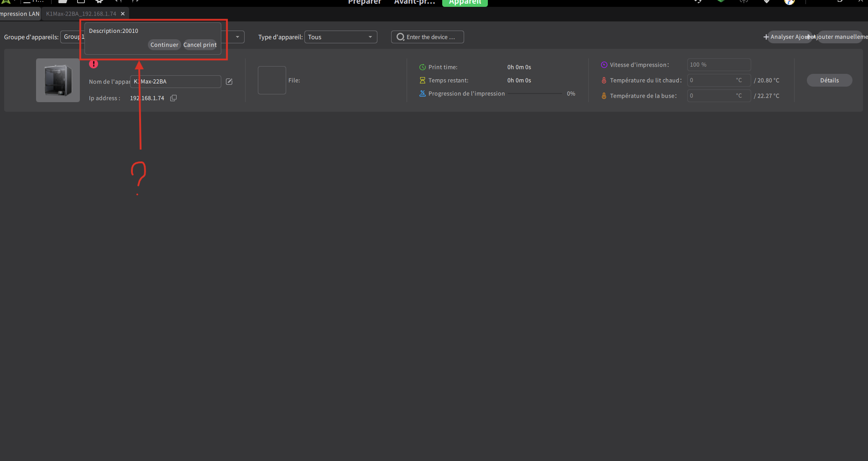Click the red error alert icon
Image resolution: width=868 pixels, height=461 pixels.
click(94, 64)
